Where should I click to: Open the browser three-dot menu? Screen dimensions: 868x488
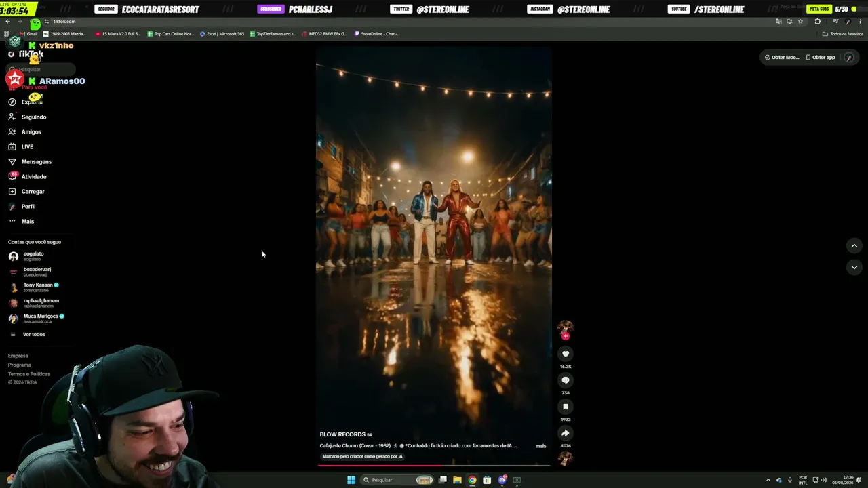click(x=860, y=22)
